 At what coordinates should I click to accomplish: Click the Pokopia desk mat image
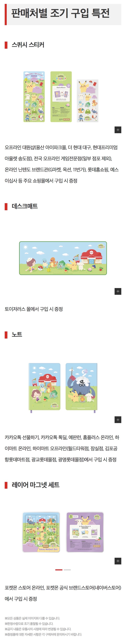click(63, 258)
